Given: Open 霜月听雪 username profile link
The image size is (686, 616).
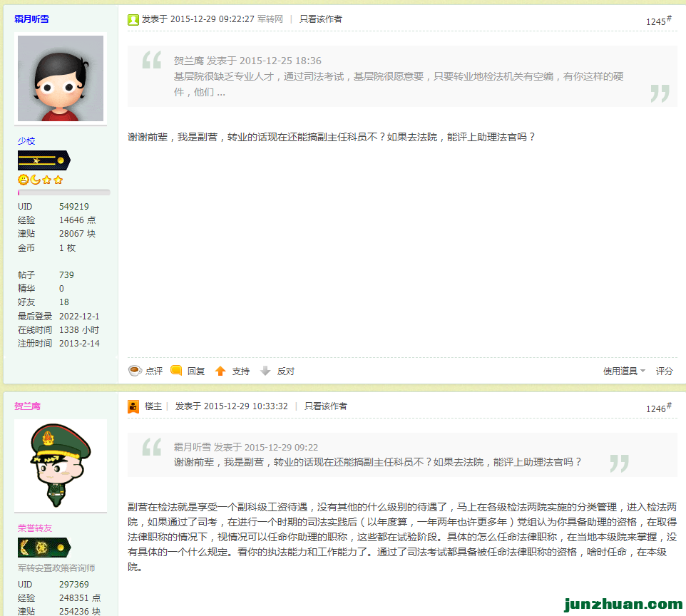Looking at the screenshot, I should (x=32, y=19).
